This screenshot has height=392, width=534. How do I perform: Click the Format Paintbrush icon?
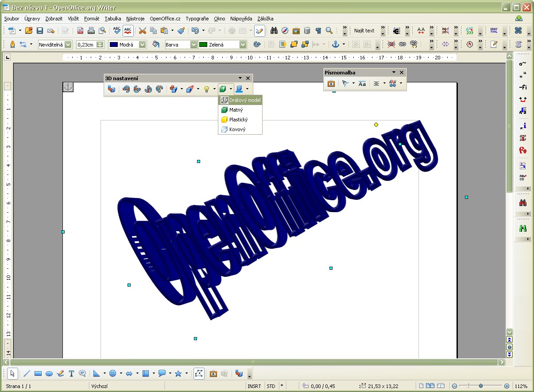181,31
